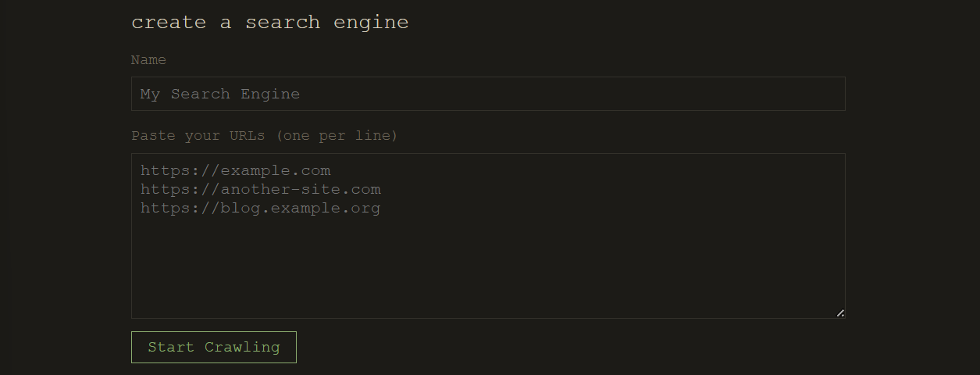Click the "(one per line)" hint text
980x375 pixels.
coord(337,136)
